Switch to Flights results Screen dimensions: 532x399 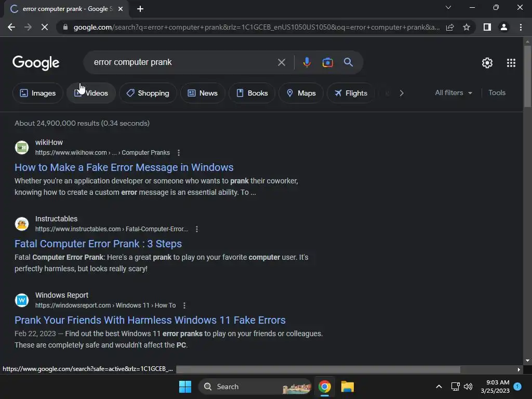[351, 93]
